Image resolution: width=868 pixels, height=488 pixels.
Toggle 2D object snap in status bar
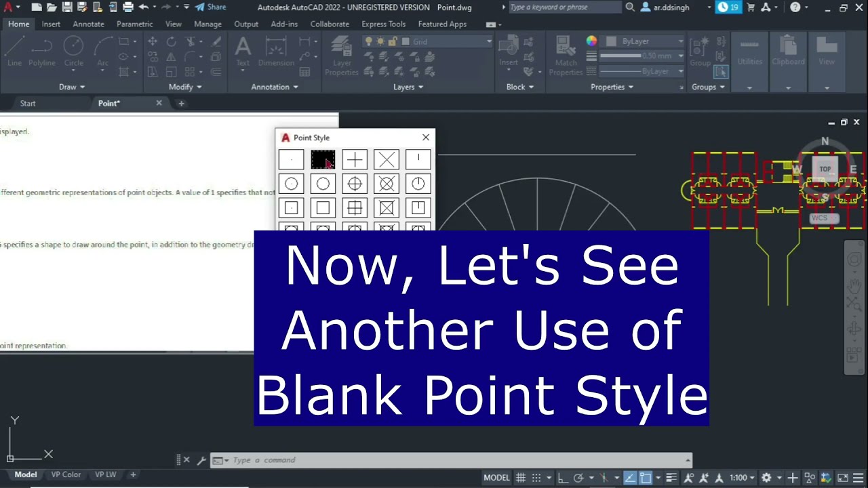pos(645,478)
